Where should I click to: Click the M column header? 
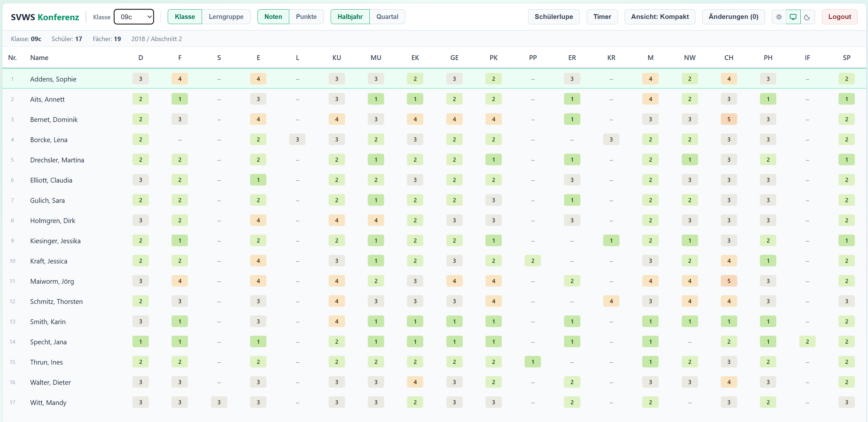(x=650, y=58)
